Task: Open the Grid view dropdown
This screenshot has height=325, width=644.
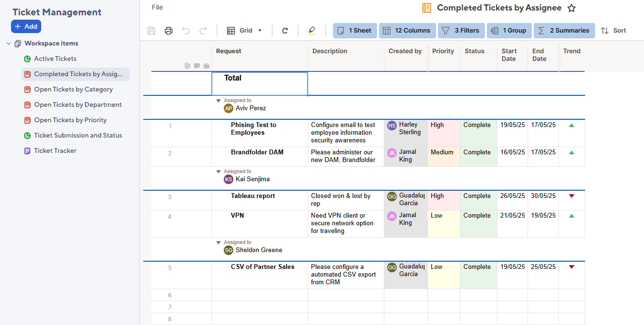Action: point(245,31)
